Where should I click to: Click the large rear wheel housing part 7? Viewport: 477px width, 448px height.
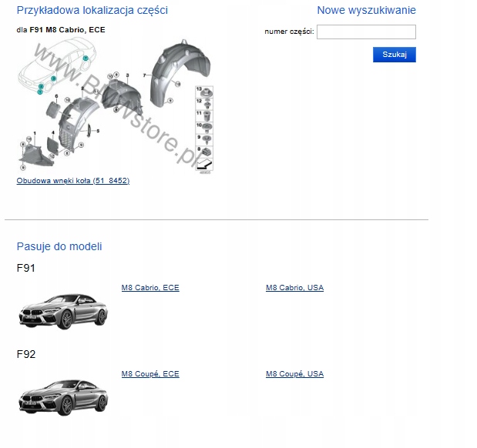[180, 73]
